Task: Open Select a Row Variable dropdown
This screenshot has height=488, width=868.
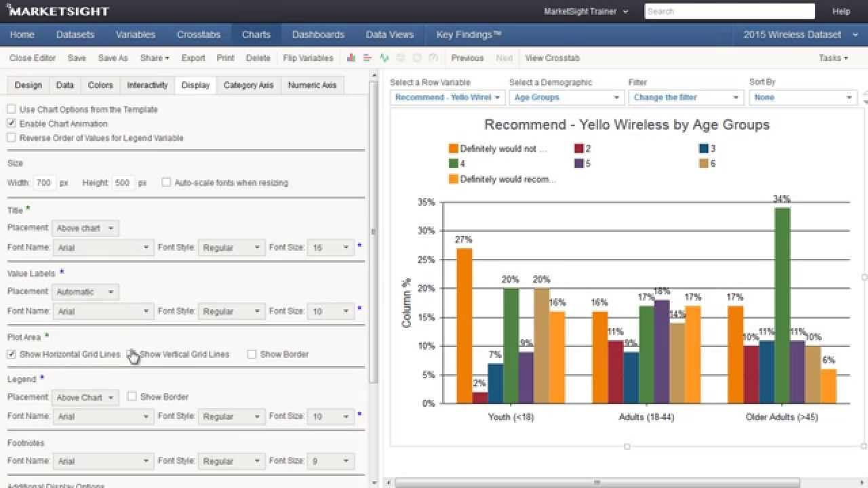Action: (x=448, y=98)
